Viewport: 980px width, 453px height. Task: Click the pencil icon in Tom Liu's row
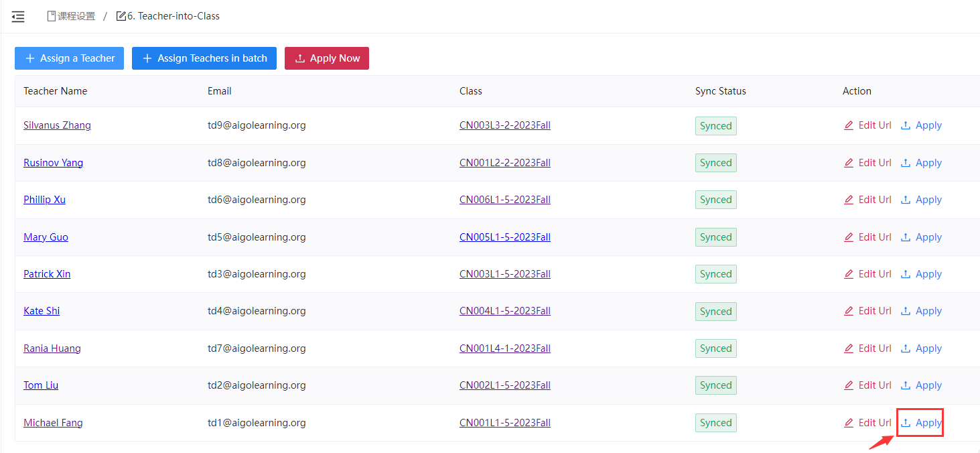849,385
